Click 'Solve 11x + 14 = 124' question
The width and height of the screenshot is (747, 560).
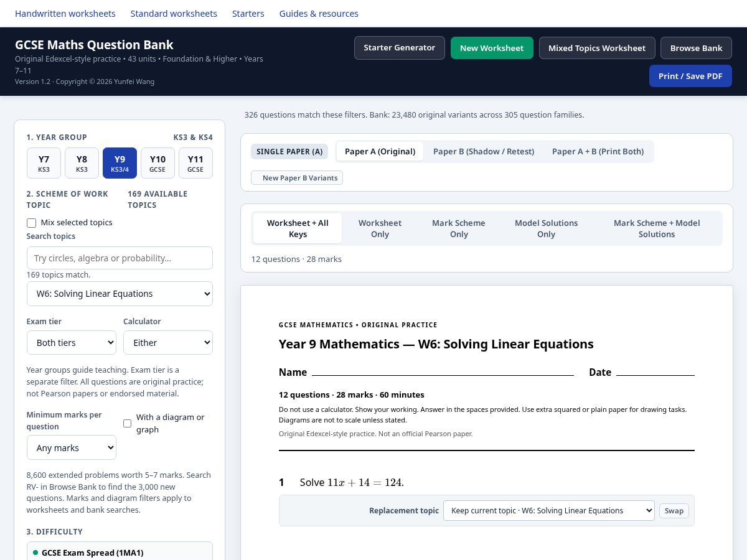pyautogui.click(x=352, y=482)
